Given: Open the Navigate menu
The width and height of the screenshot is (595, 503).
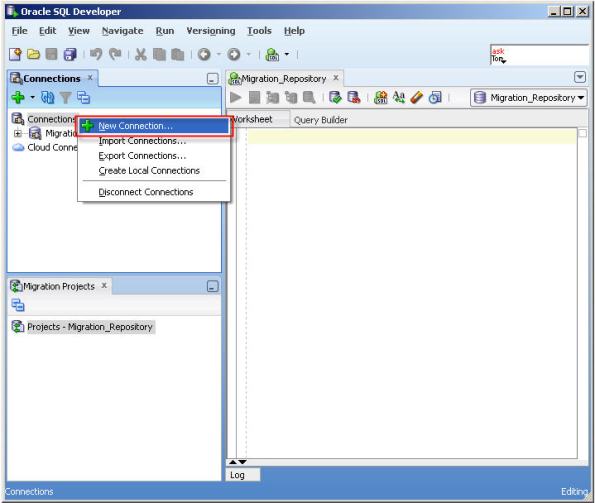Looking at the screenshot, I should [123, 31].
